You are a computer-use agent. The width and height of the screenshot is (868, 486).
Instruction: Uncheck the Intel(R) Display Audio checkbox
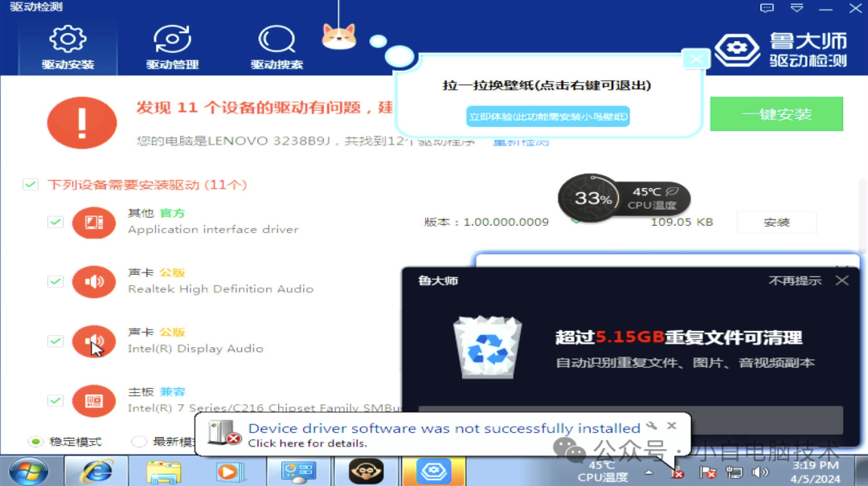coord(55,341)
